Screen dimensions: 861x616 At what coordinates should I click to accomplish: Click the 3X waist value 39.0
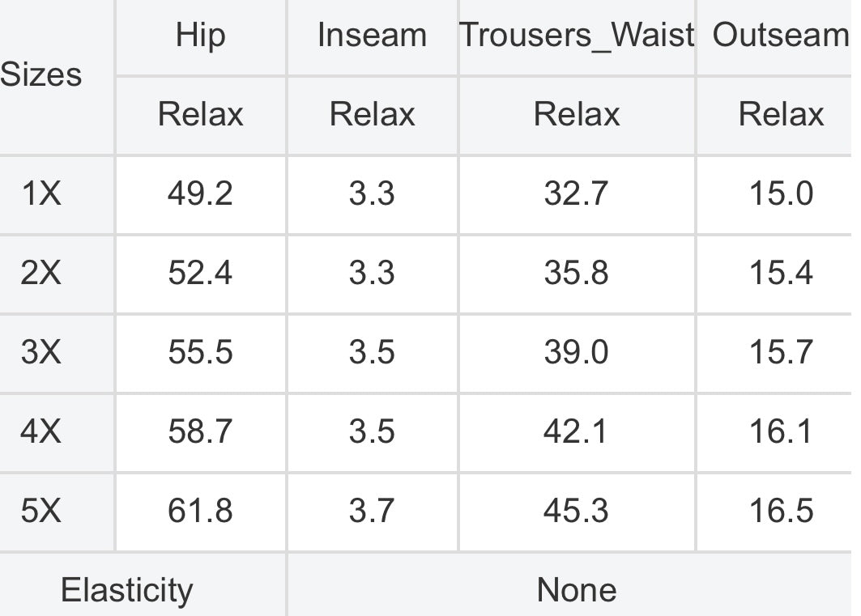[x=577, y=353]
